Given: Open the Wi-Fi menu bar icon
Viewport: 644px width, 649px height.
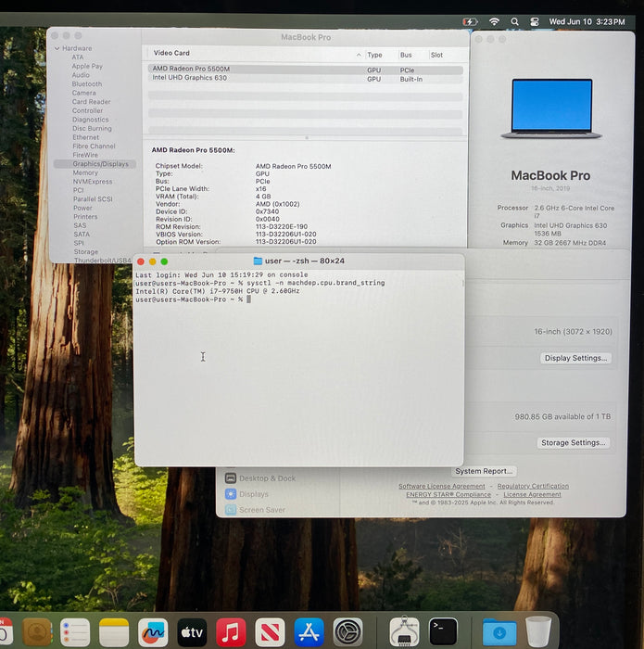Looking at the screenshot, I should click(x=494, y=21).
